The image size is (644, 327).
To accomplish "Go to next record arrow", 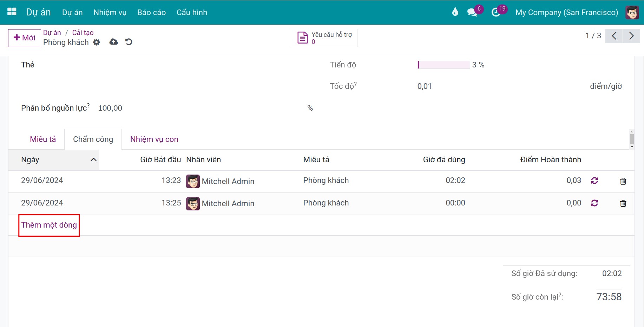I will [x=631, y=36].
